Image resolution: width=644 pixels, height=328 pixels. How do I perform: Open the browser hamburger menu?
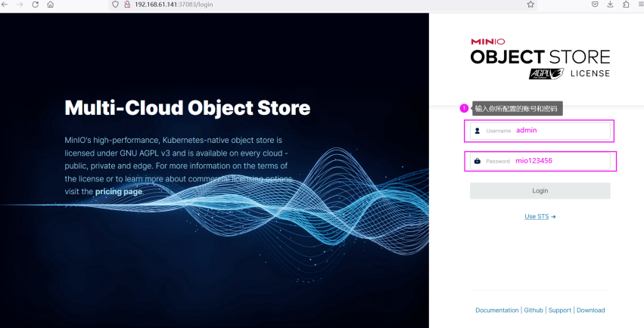(x=640, y=5)
